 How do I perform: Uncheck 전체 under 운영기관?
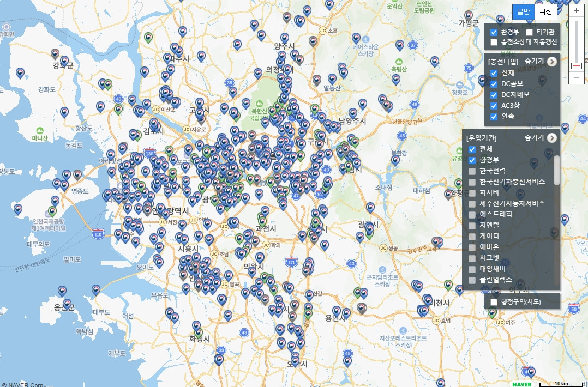pyautogui.click(x=472, y=149)
